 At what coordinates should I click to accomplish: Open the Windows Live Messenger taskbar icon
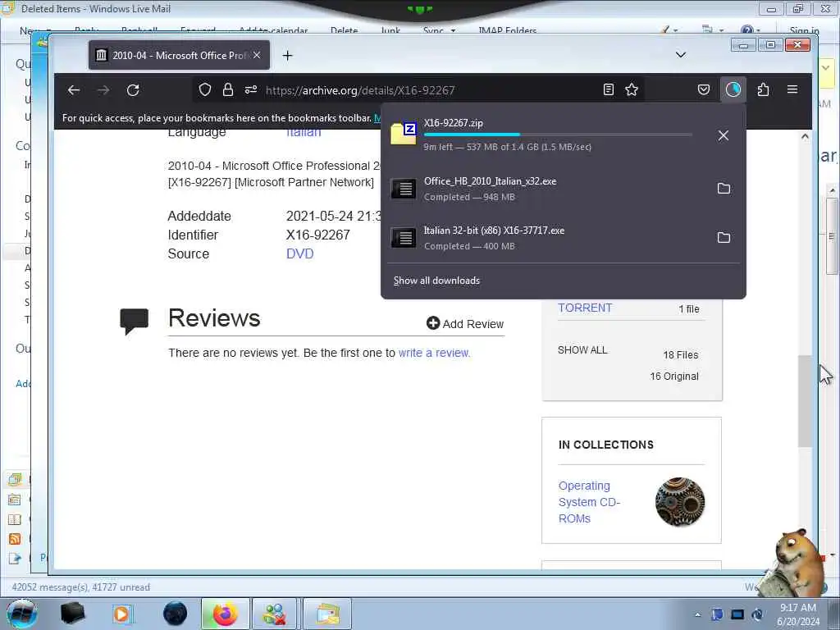[274, 614]
